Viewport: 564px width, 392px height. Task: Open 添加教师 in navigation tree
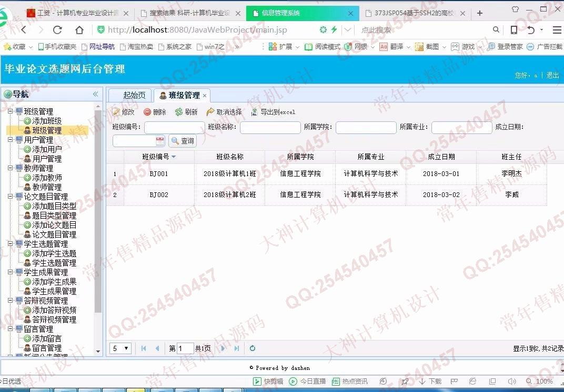coord(47,178)
